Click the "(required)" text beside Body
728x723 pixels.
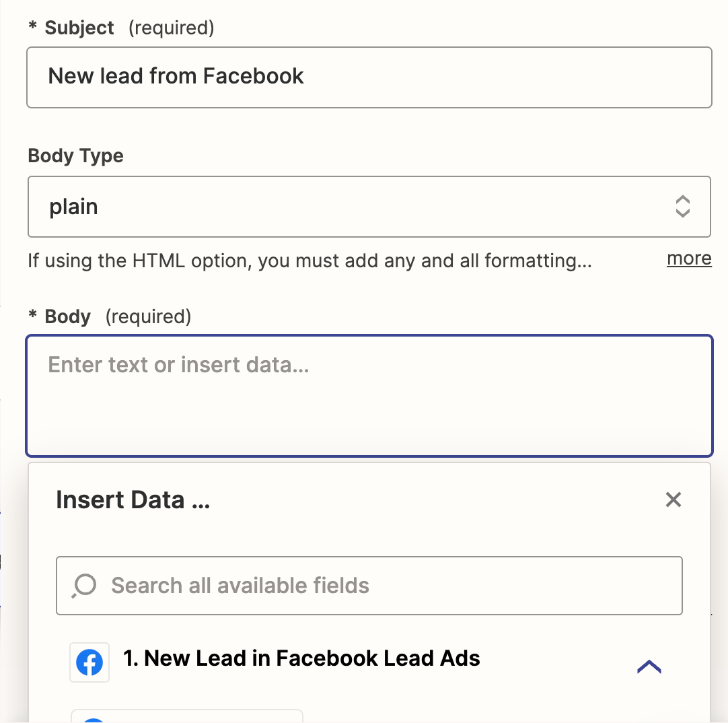148,316
